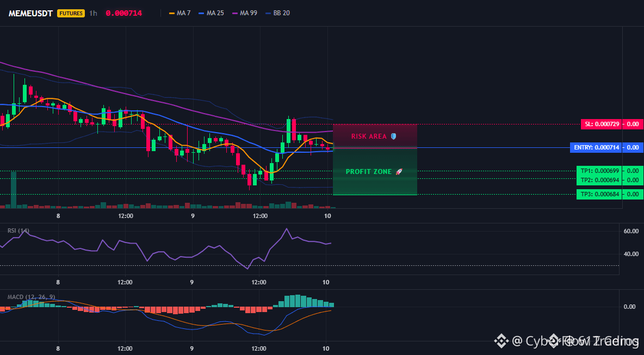Click the BB 20 legend marker

(268, 13)
